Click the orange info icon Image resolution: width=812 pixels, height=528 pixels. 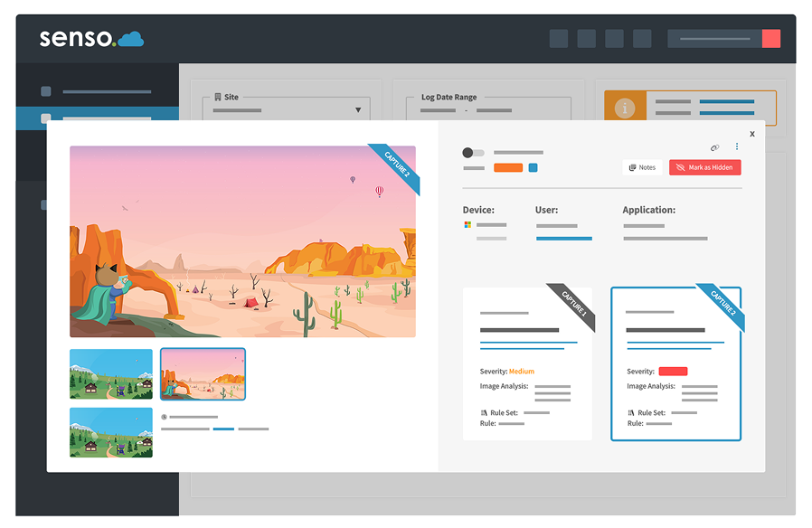point(624,108)
